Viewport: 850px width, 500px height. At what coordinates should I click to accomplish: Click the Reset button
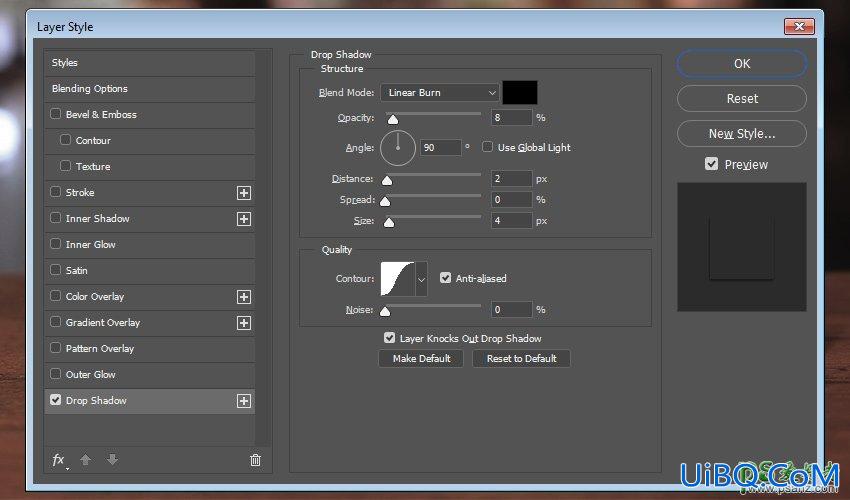point(742,99)
